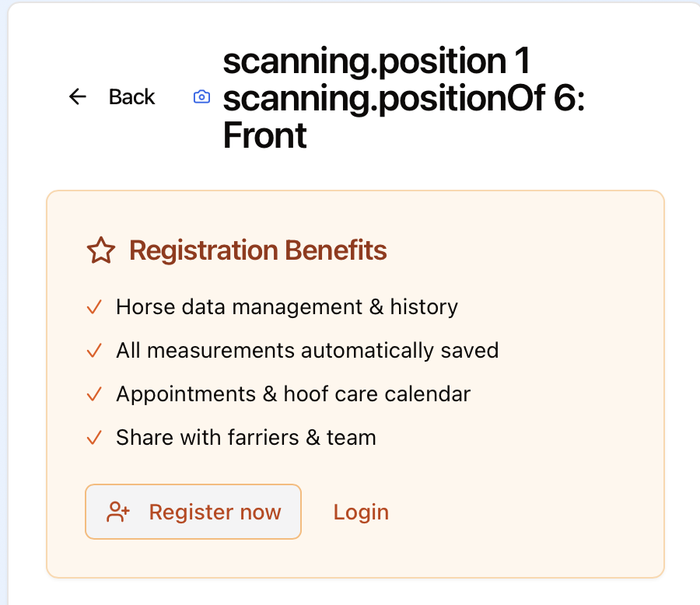This screenshot has height=605, width=700.
Task: Click 'Horse data management & history' text
Action: [x=286, y=307]
